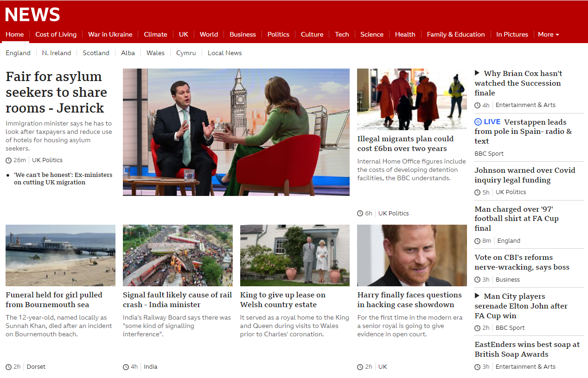
Task: Click the BBC NEWS logo
Action: [x=32, y=15]
